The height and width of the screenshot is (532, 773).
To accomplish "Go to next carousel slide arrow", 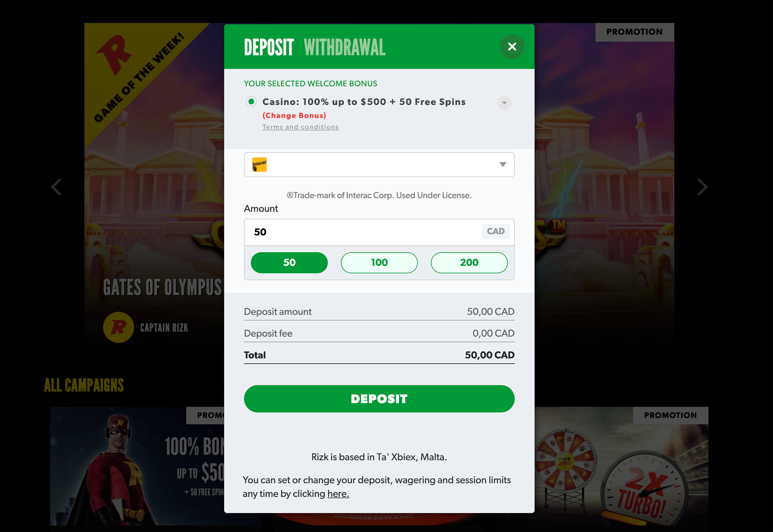I will (x=702, y=187).
